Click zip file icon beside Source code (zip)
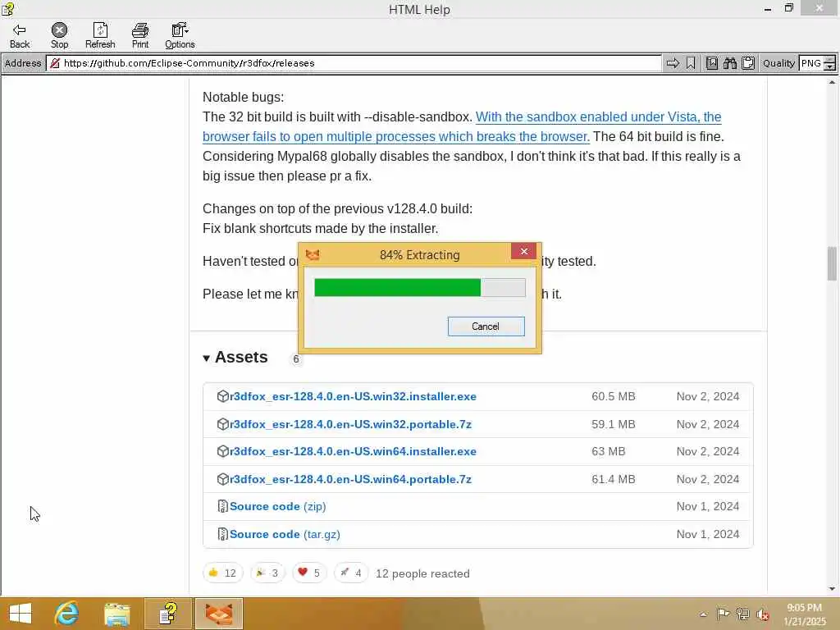Viewport: 840px width, 630px height. coord(223,507)
